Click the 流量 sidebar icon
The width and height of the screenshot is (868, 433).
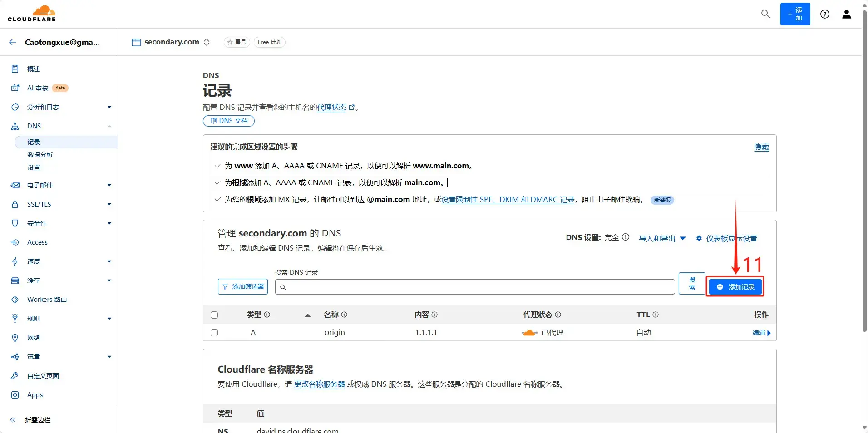(15, 357)
